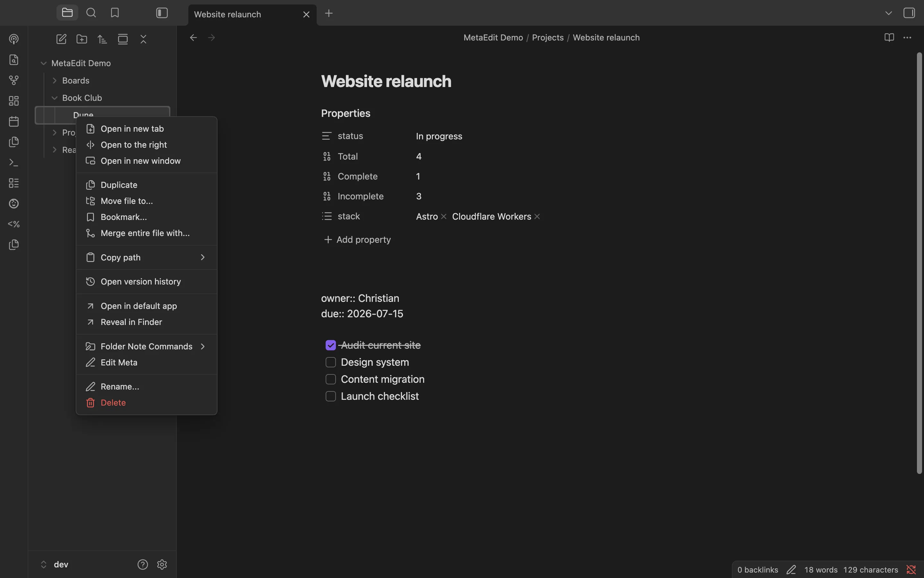Click the MetaEdit Demo breadcrumb link
The image size is (924, 578).
point(493,38)
